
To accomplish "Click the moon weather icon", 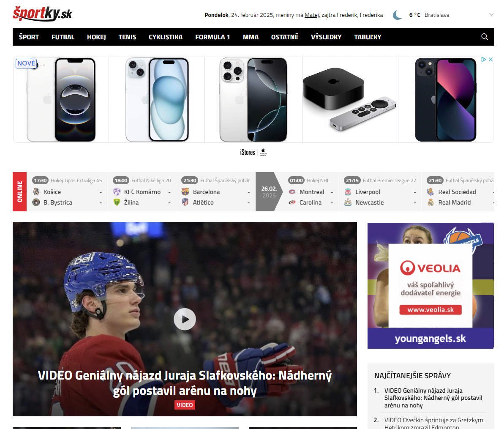I will point(397,15).
